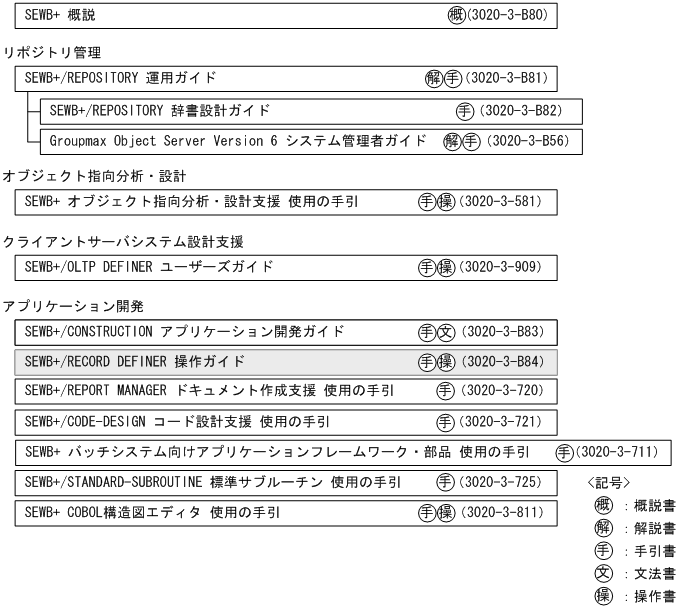Image resolution: width=680 pixels, height=608 pixels.
Task: Click the 手 circled symbol beside 3020-3-811
Action: tap(427, 513)
